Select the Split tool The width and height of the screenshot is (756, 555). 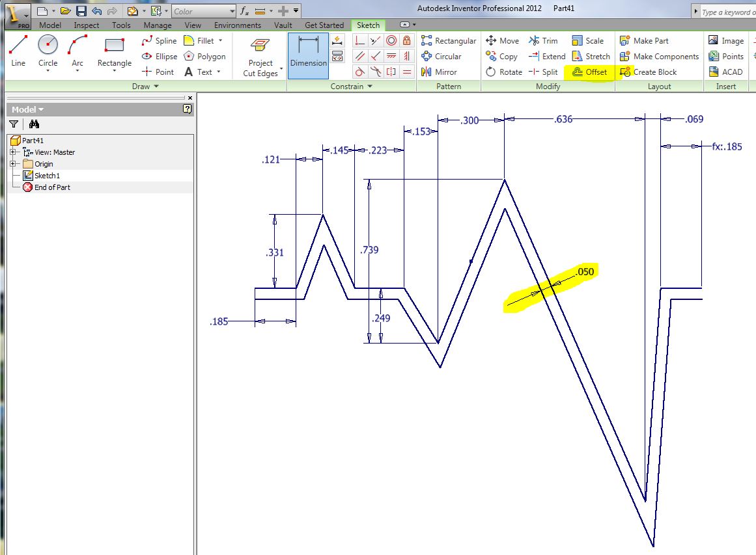point(543,72)
